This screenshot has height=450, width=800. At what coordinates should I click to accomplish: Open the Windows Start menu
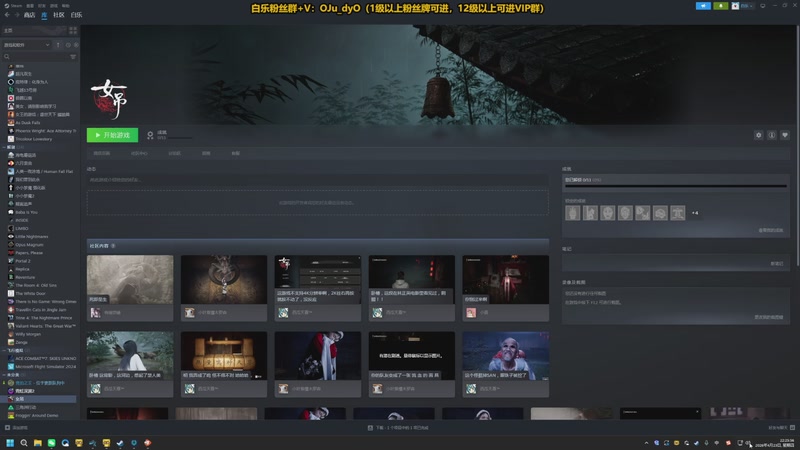[x=10, y=443]
